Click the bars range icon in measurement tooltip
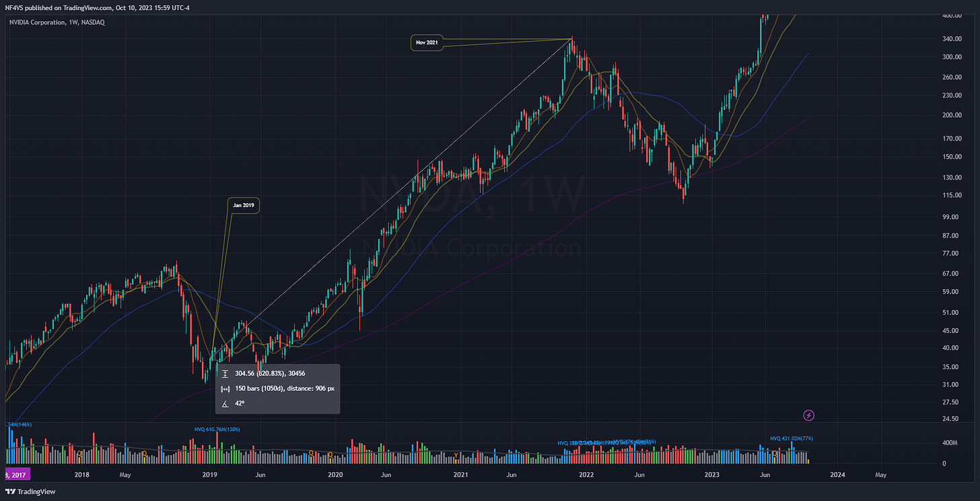Screen dimensions: 980x501 pyautogui.click(x=225, y=389)
